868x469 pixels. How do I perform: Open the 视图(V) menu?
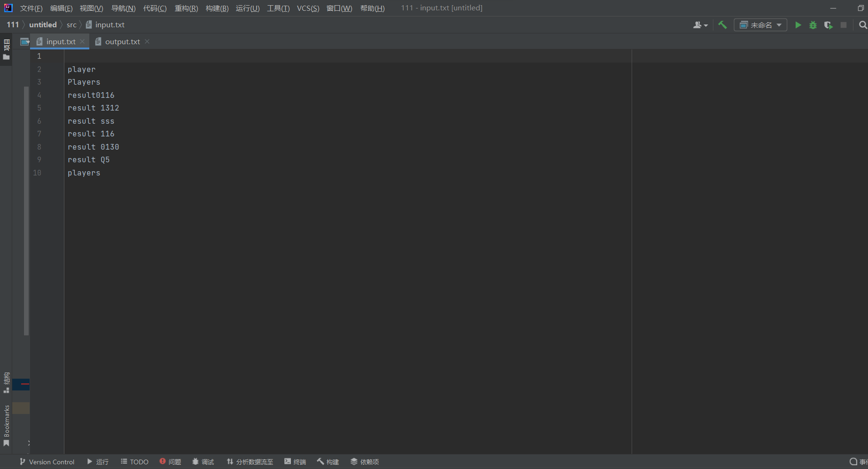click(x=91, y=8)
